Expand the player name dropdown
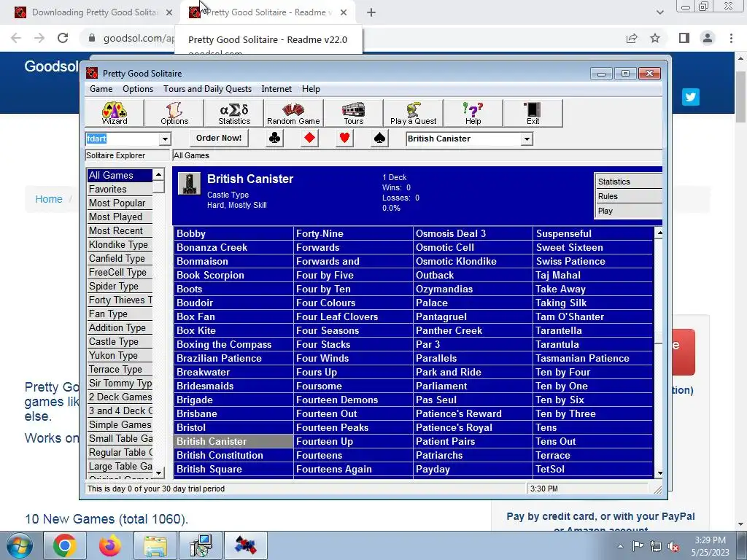747x560 pixels. [x=165, y=139]
